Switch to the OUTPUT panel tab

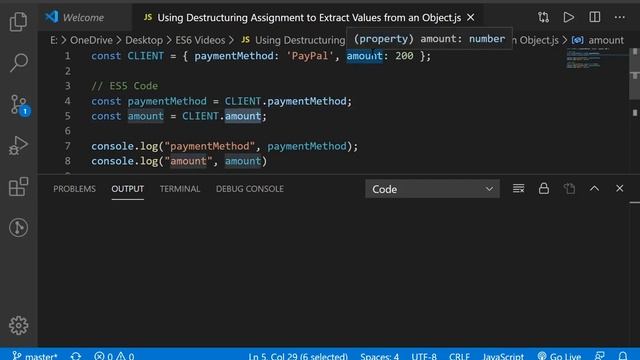point(127,189)
